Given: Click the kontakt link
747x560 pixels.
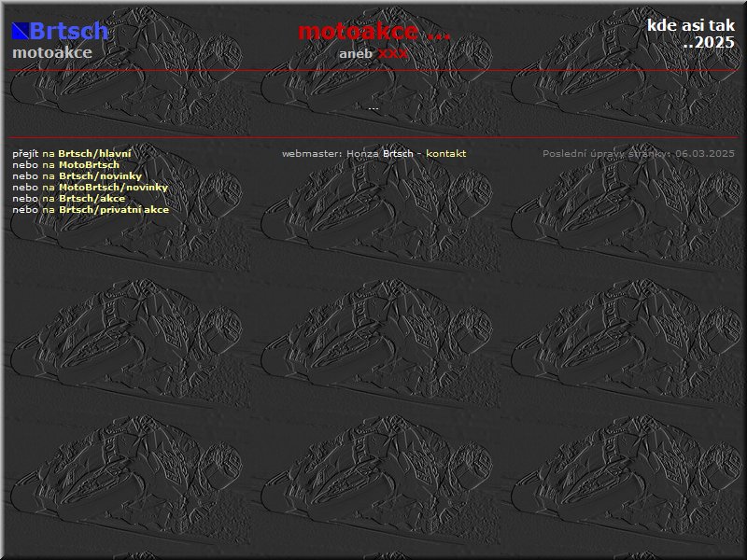Looking at the screenshot, I should coord(445,153).
